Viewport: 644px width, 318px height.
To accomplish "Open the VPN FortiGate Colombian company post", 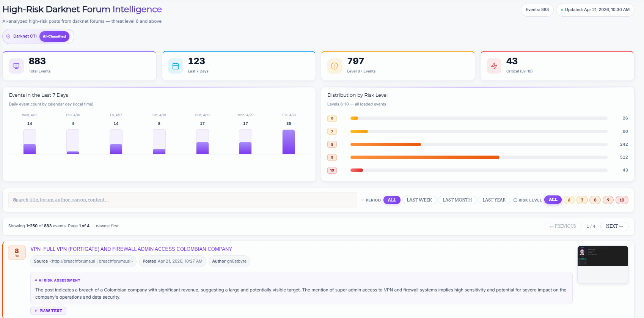I will pyautogui.click(x=131, y=249).
